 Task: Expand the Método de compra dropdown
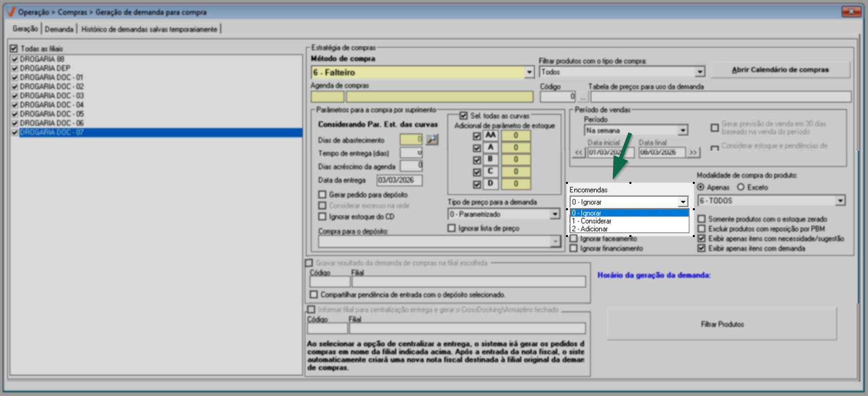529,73
